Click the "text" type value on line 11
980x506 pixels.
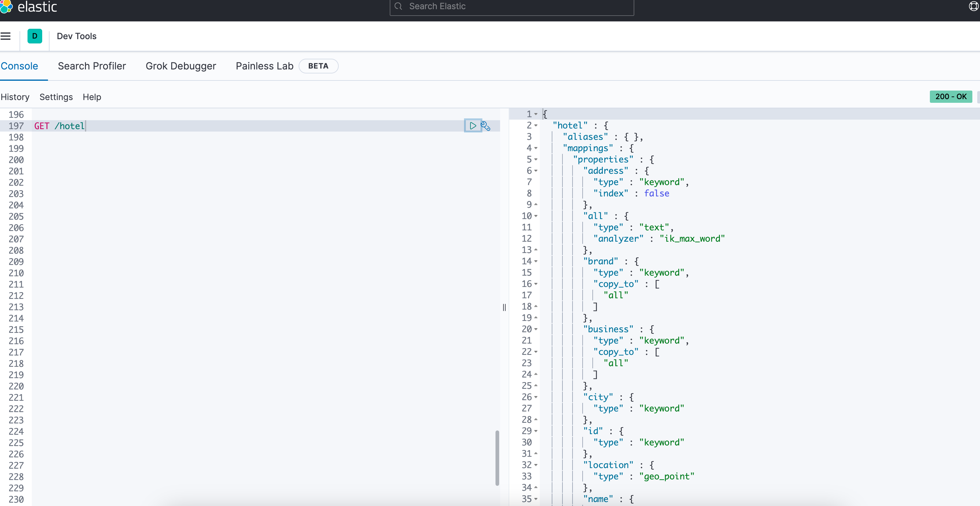click(x=654, y=227)
